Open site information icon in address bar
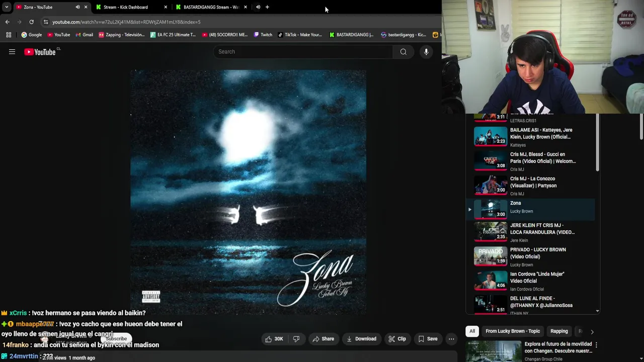 tap(46, 22)
